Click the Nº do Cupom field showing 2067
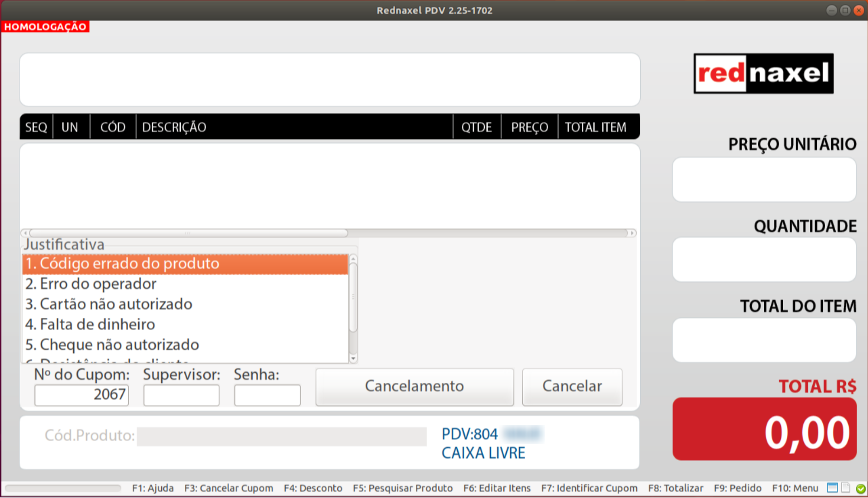Viewport: 868px width, 498px height. (x=82, y=395)
